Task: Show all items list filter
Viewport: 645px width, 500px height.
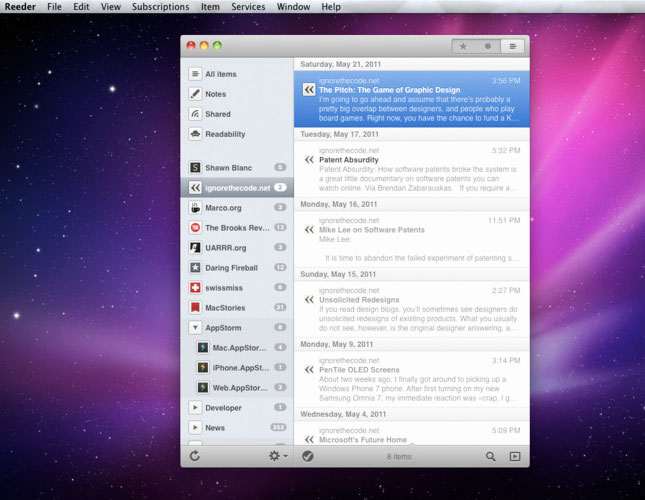Action: point(513,46)
